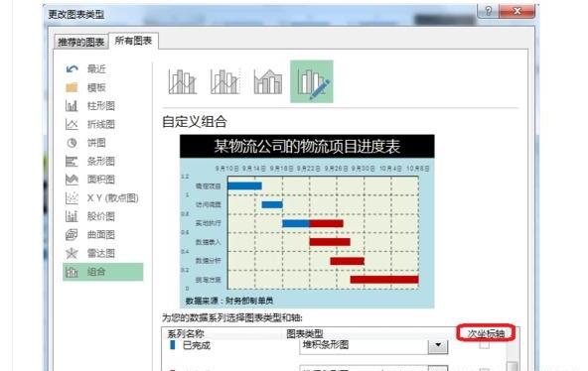Enable secondary axis for 已完成 series

tap(484, 344)
